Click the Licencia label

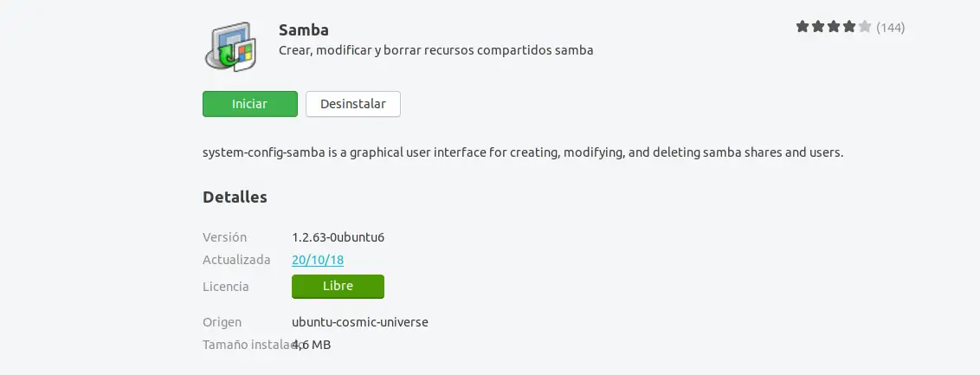(226, 287)
